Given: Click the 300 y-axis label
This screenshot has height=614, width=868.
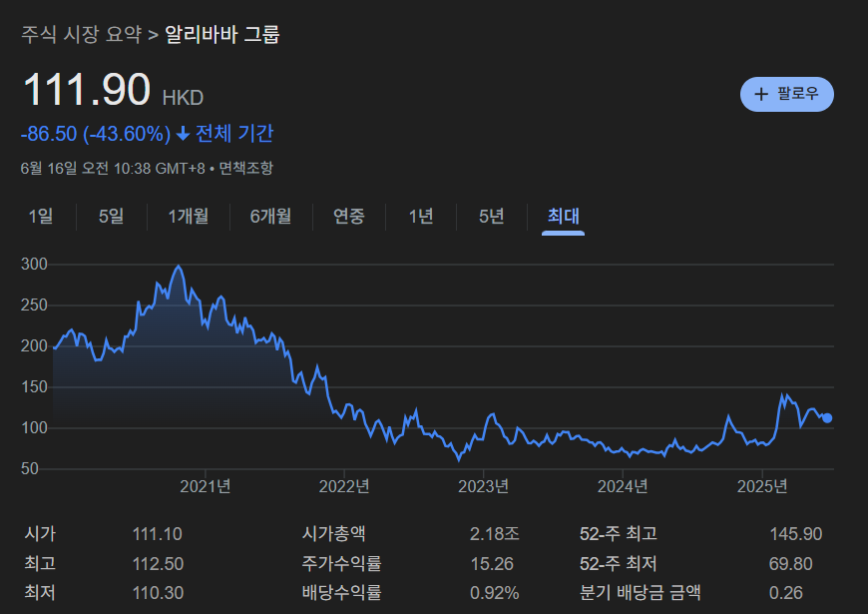Looking at the screenshot, I should click(x=34, y=264).
